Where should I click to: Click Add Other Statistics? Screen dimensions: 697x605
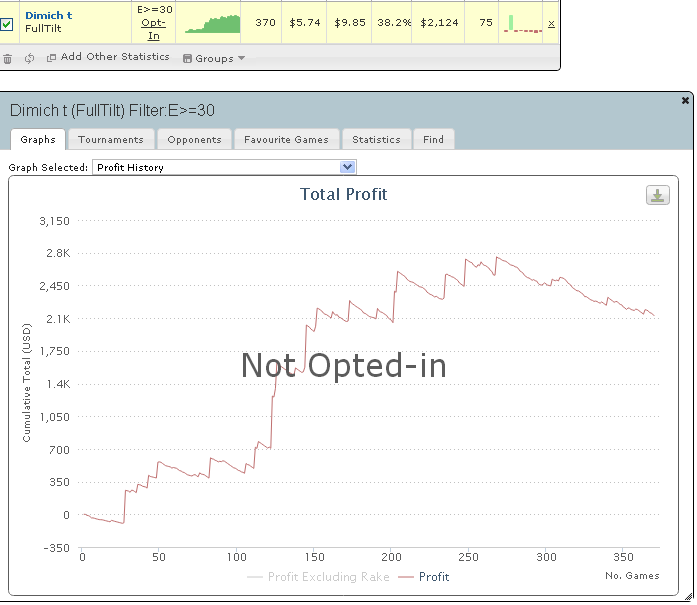pos(108,57)
